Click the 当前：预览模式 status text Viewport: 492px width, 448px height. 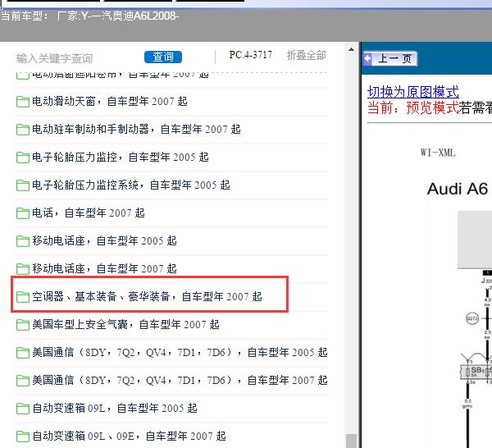click(x=413, y=108)
